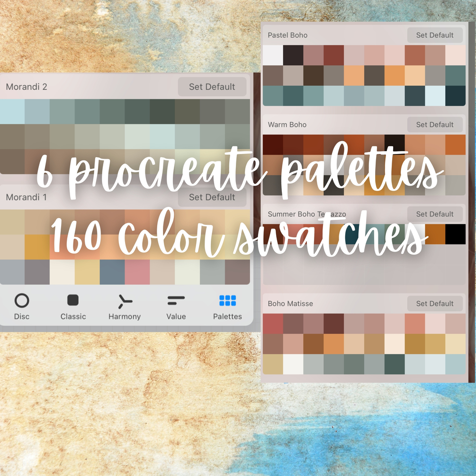This screenshot has height=476, width=476.
Task: Select the light sky-blue first swatch in Morandi 2
Action: coord(12,111)
